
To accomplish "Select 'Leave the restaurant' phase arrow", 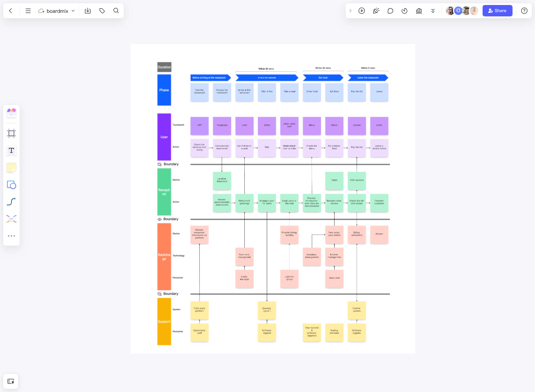I will point(368,78).
